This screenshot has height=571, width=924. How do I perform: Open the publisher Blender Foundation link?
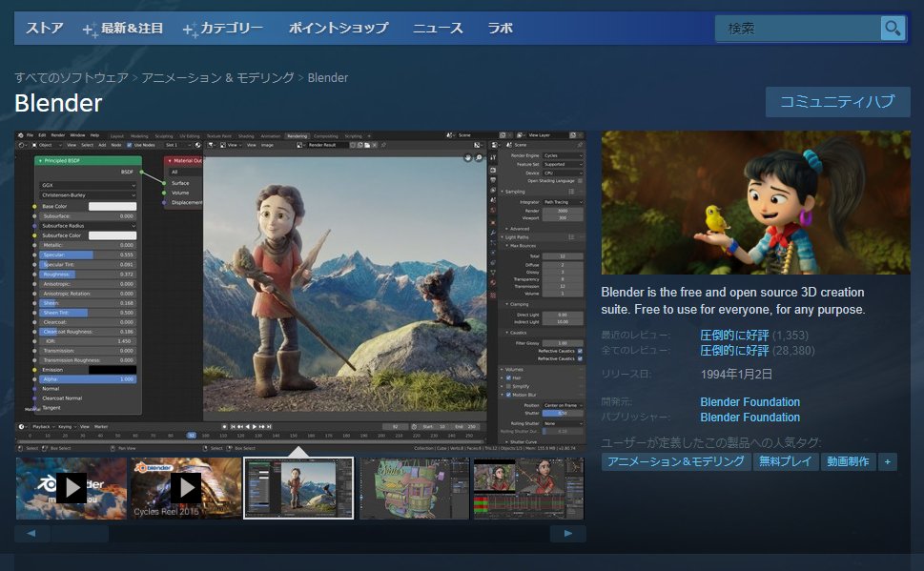[x=749, y=418]
